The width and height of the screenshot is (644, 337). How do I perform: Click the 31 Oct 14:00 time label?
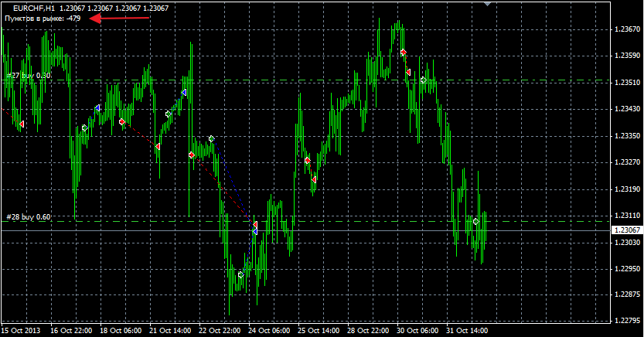coord(467,331)
